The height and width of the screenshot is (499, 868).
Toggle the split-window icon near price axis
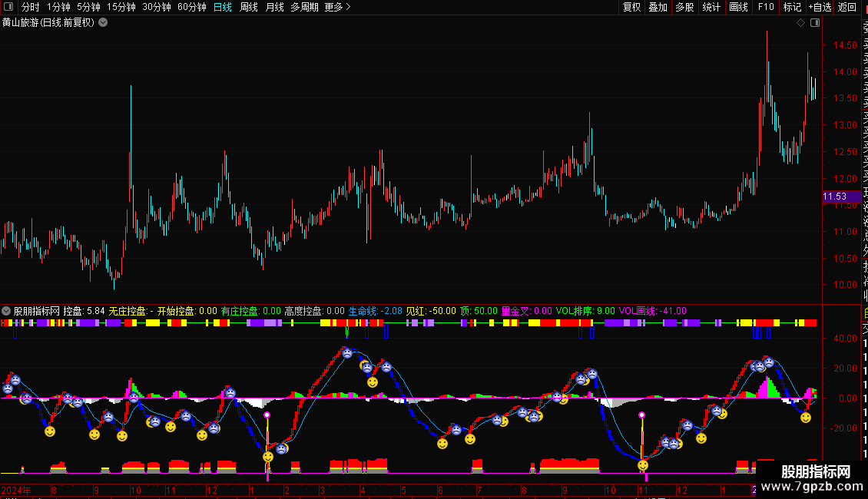tap(815, 23)
